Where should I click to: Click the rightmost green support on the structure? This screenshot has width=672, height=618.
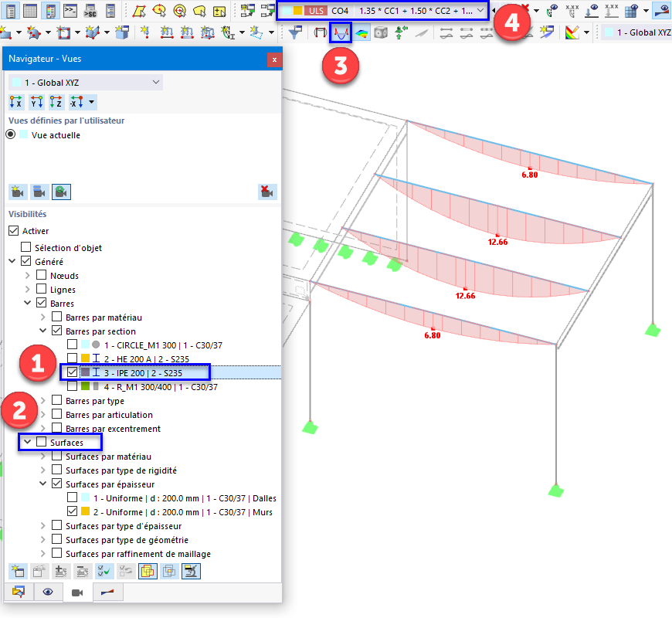653,331
